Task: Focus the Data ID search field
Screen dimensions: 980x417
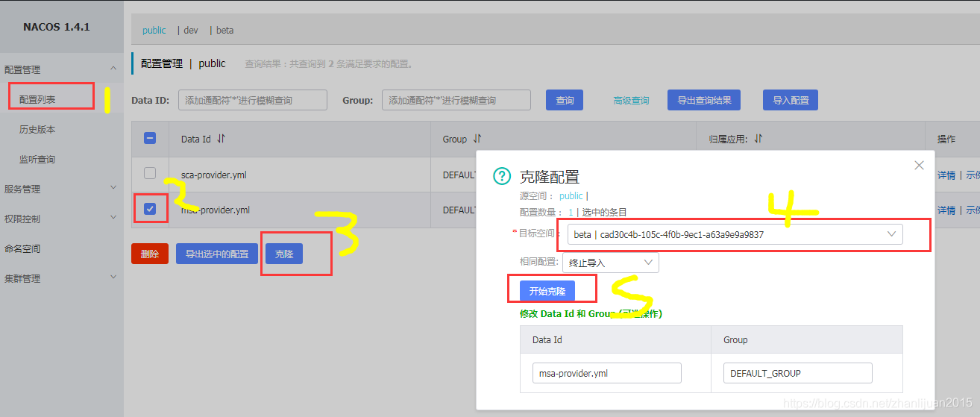Action: point(253,100)
